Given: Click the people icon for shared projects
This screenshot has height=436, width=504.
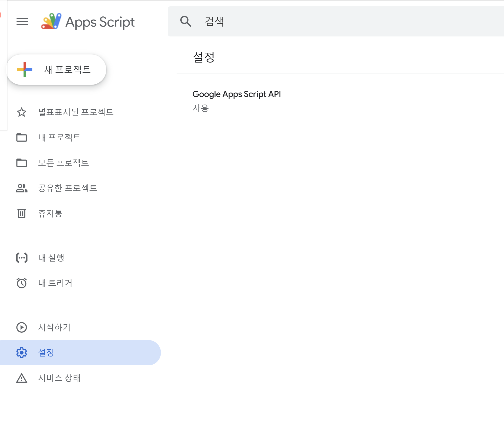Looking at the screenshot, I should [x=22, y=188].
